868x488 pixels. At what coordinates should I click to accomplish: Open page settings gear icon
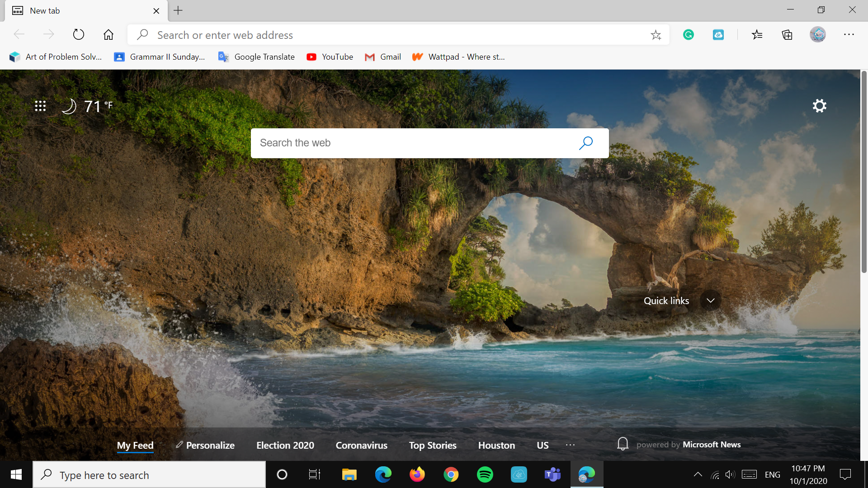tap(819, 106)
